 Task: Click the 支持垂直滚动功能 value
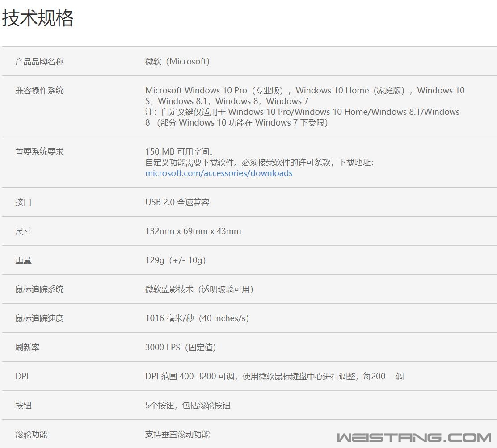tap(177, 435)
